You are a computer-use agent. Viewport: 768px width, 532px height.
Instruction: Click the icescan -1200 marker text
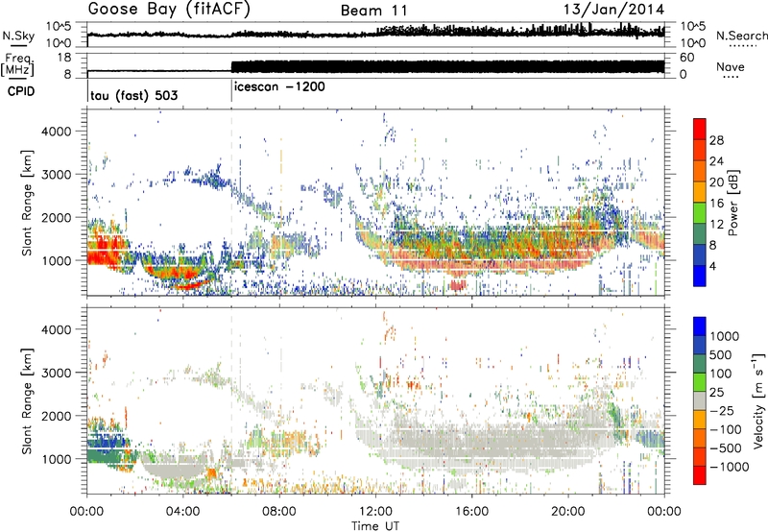[279, 87]
